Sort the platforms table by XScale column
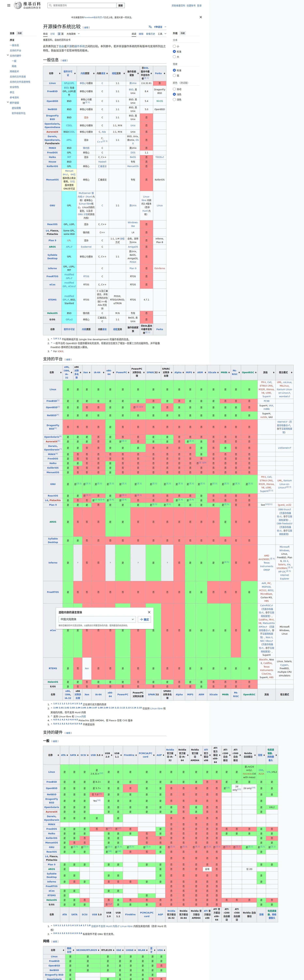Screen dimensions: 304x980 213,372
